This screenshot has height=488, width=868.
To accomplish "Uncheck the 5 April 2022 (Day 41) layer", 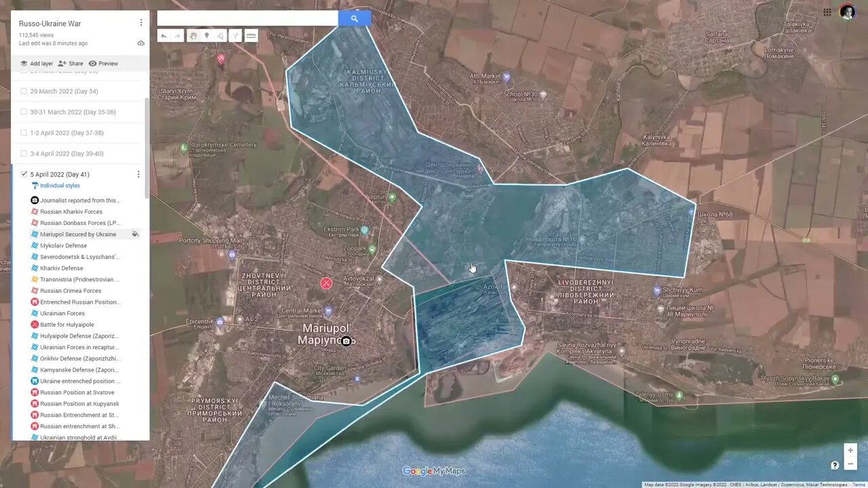I will click(24, 174).
